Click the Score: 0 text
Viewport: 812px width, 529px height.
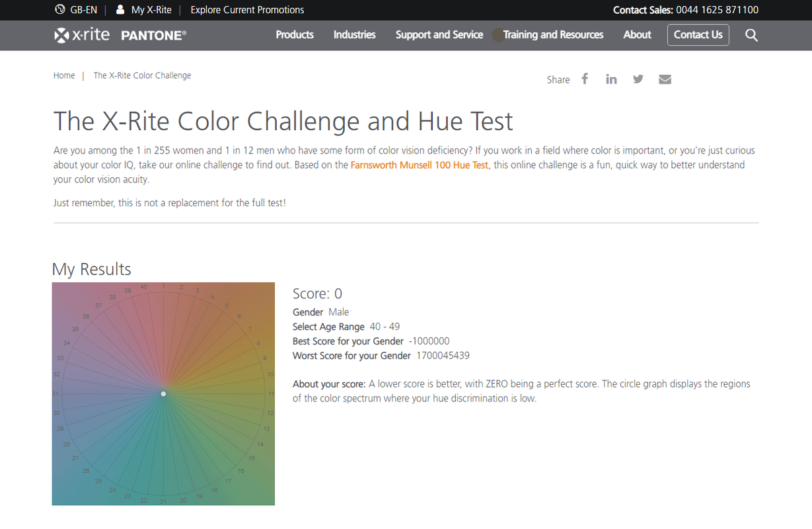[x=317, y=294]
